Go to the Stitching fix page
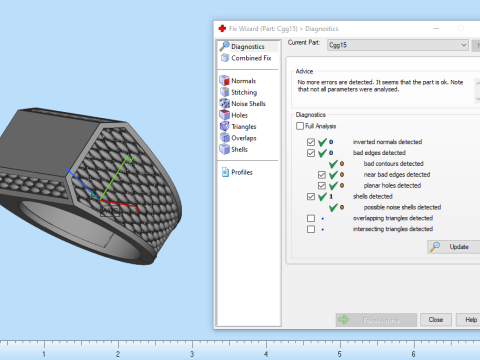Viewport: 480px width, 360px height. [x=244, y=92]
